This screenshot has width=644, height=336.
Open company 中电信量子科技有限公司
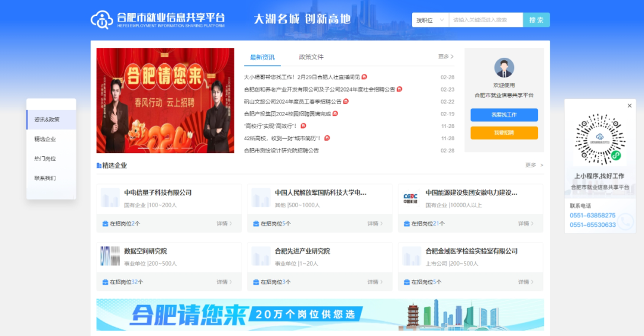(x=158, y=192)
